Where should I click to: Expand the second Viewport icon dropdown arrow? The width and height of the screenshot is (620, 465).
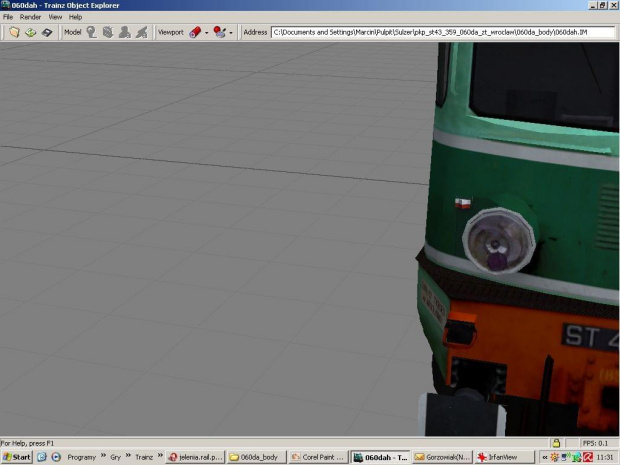(231, 32)
